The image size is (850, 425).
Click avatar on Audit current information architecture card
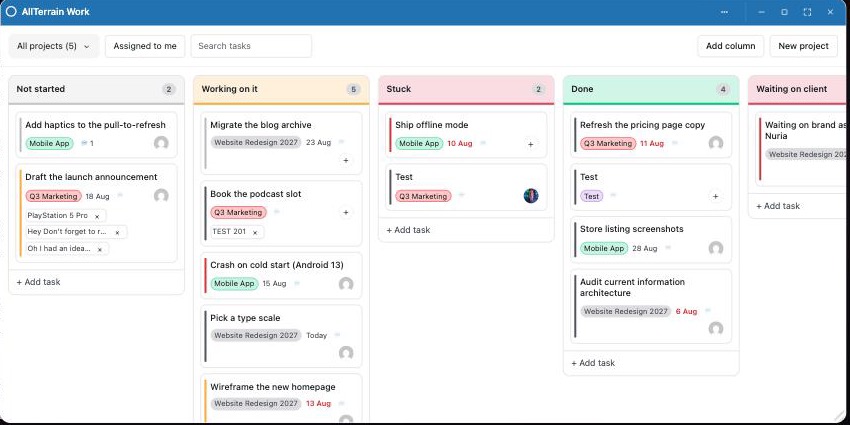point(716,329)
